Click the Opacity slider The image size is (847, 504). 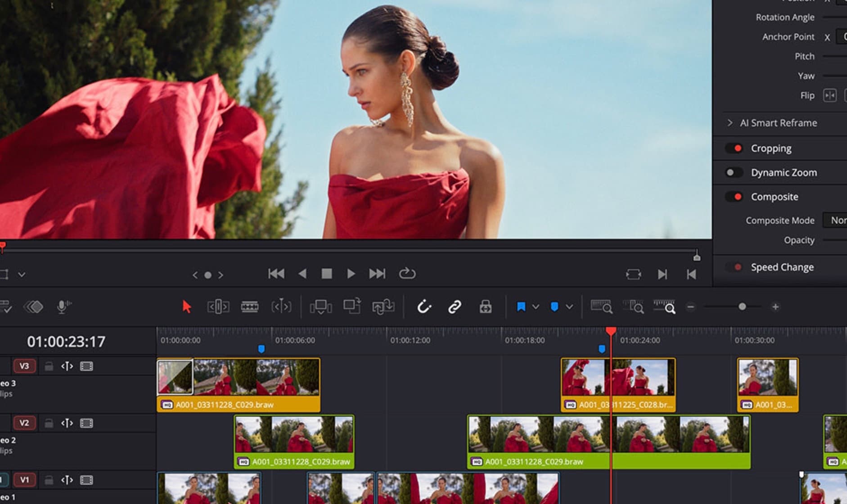click(835, 240)
